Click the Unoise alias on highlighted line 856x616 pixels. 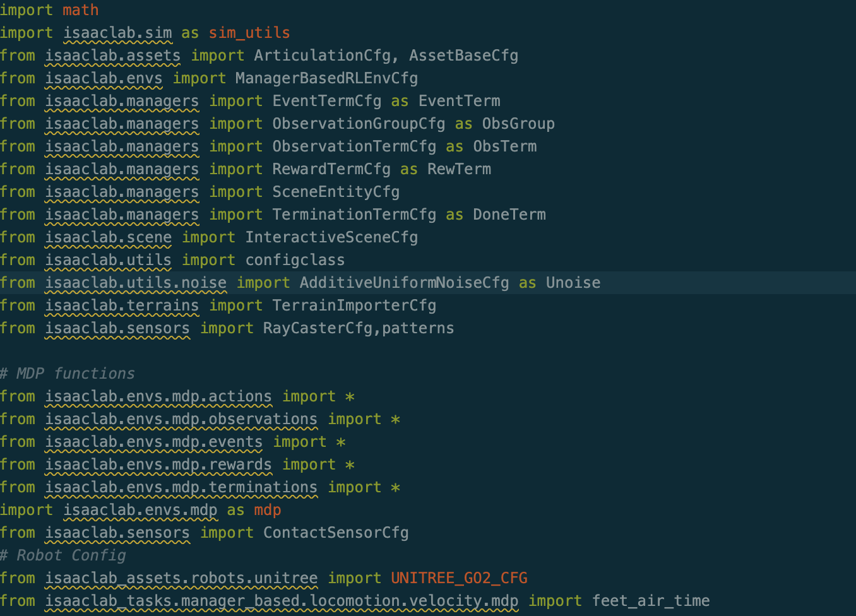(573, 283)
